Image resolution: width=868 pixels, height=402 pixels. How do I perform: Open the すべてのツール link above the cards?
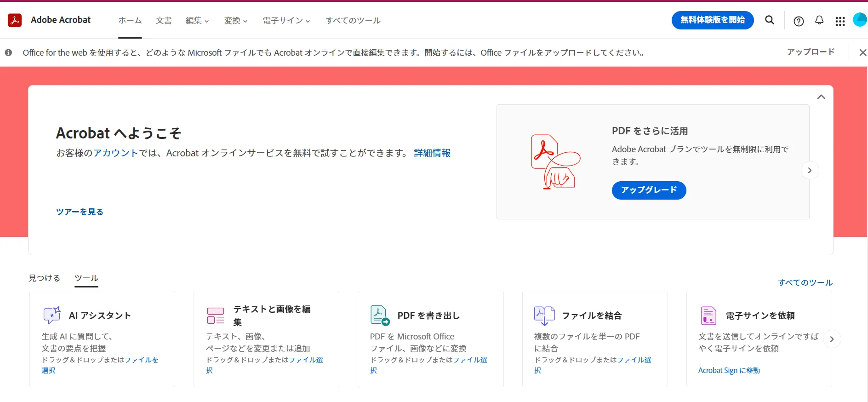click(x=805, y=282)
